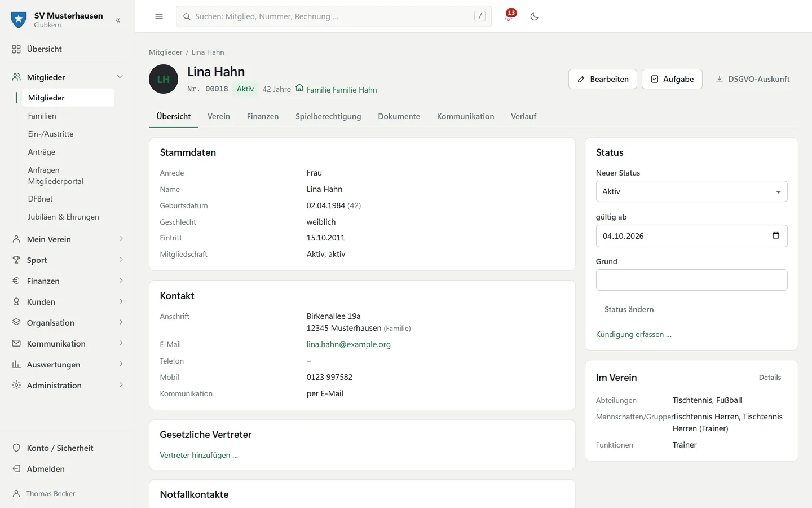Click the Sport trophy icon
The height and width of the screenshot is (508, 812).
[16, 260]
